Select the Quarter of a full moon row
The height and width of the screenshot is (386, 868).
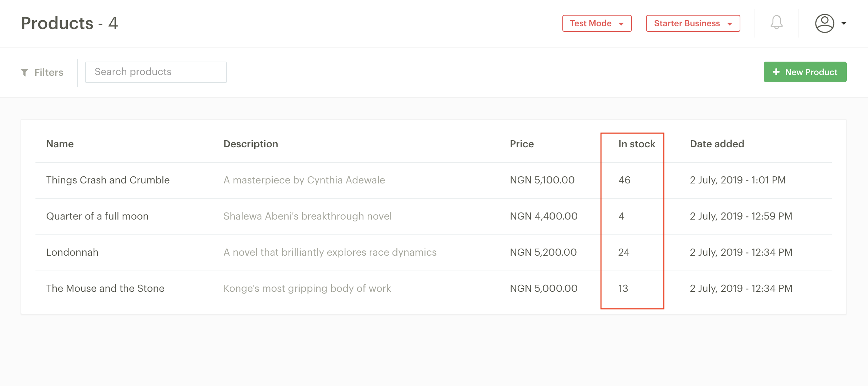coord(434,216)
